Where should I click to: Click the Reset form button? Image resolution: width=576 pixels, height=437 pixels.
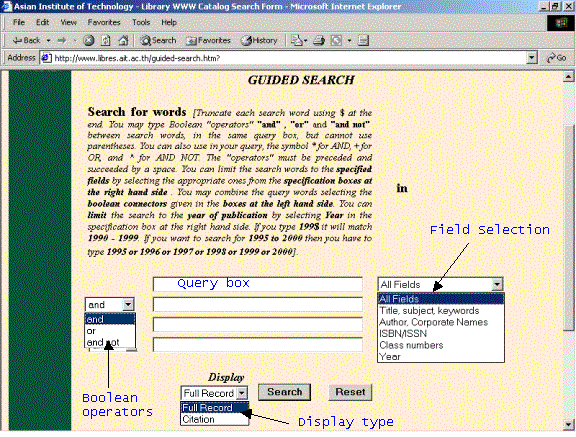[350, 392]
